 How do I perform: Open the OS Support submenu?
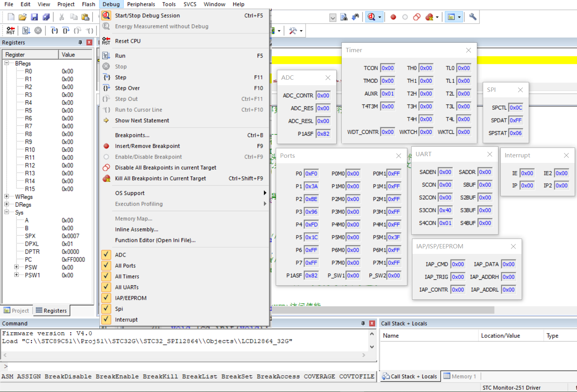point(184,193)
